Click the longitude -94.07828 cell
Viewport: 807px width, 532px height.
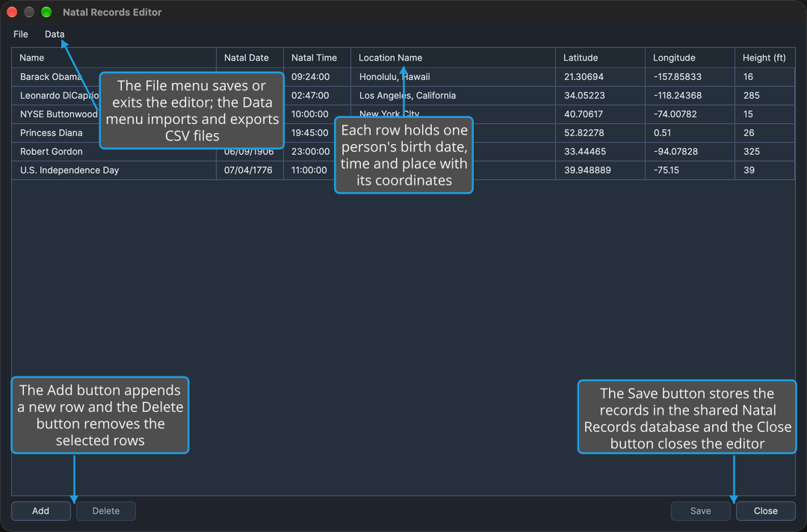690,151
